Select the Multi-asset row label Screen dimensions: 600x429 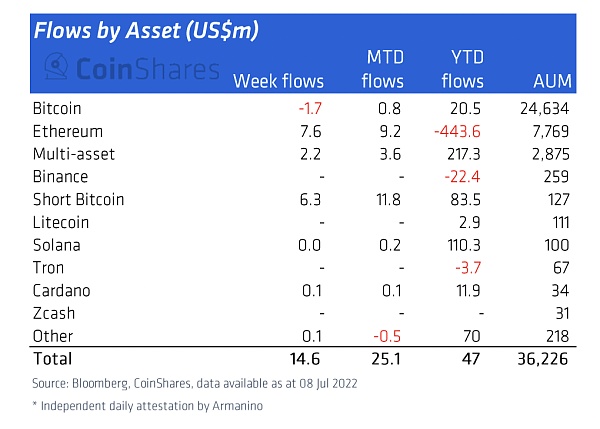[74, 154]
